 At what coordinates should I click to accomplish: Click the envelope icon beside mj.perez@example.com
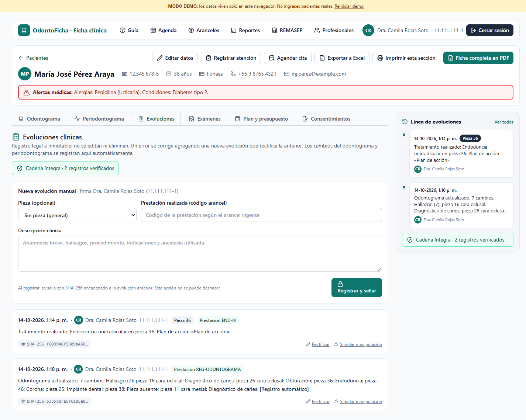pos(286,74)
